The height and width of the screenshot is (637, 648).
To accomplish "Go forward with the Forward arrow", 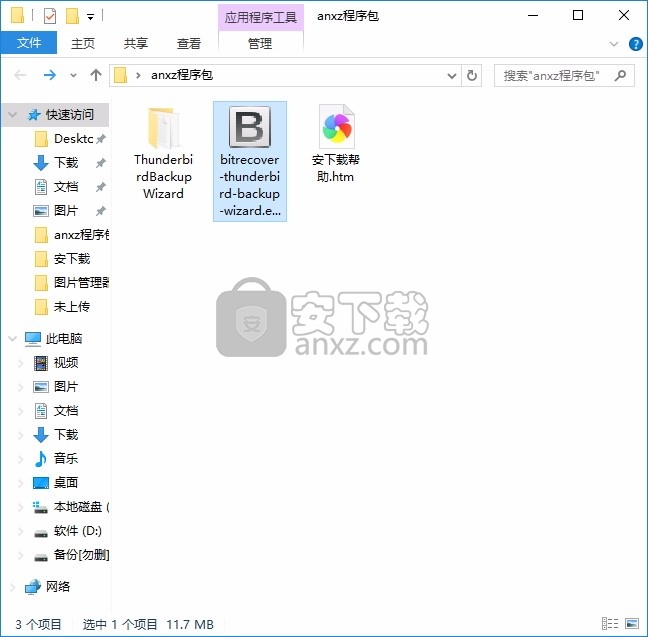I will (x=50, y=75).
